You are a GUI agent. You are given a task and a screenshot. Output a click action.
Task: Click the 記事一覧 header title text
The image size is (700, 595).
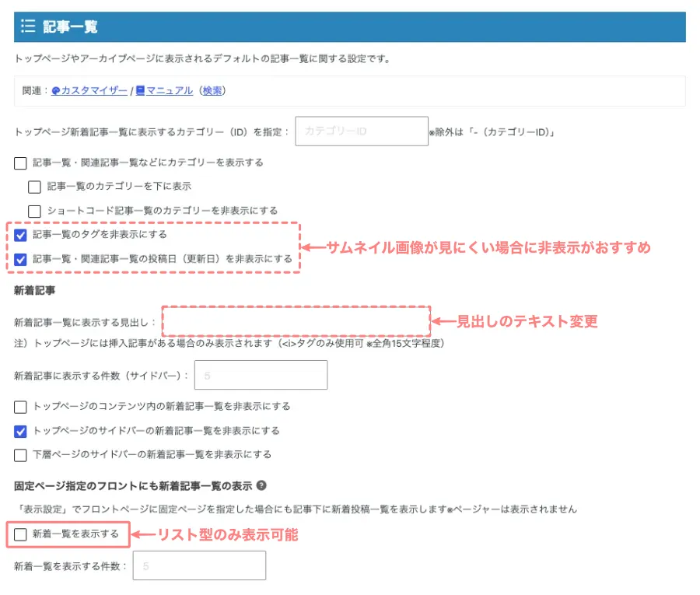(x=70, y=26)
